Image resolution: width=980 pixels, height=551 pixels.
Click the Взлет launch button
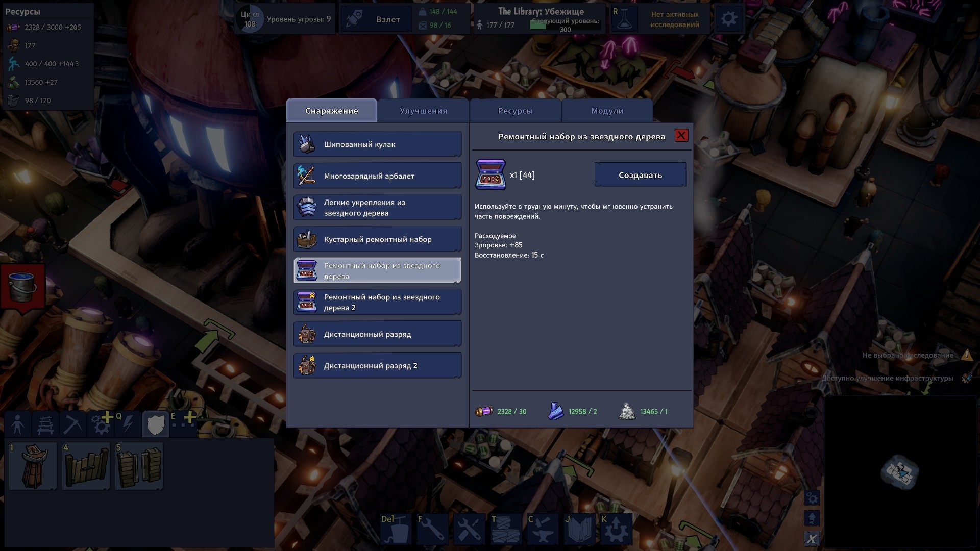387,19
